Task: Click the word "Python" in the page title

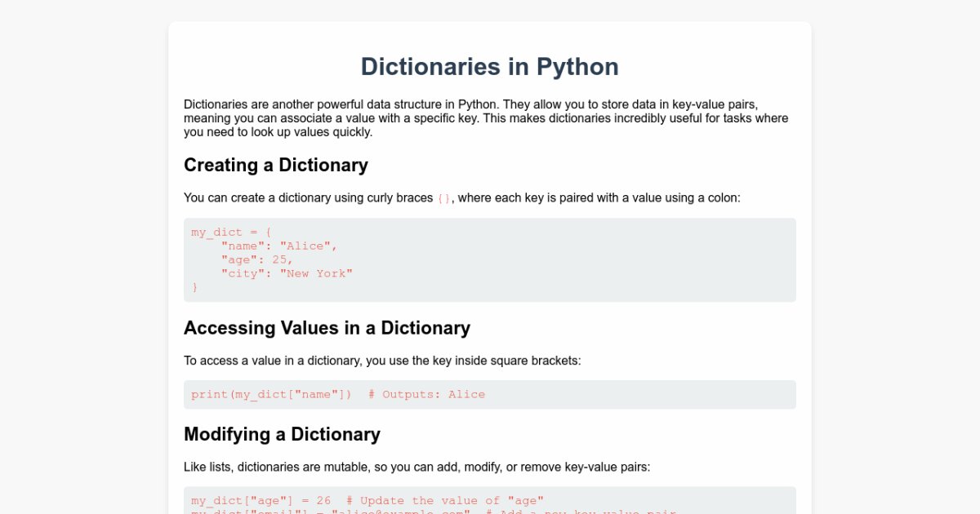Action: coord(577,67)
